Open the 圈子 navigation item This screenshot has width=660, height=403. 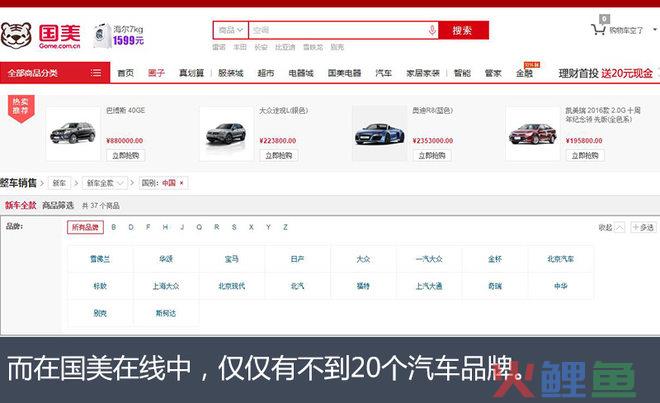156,73
